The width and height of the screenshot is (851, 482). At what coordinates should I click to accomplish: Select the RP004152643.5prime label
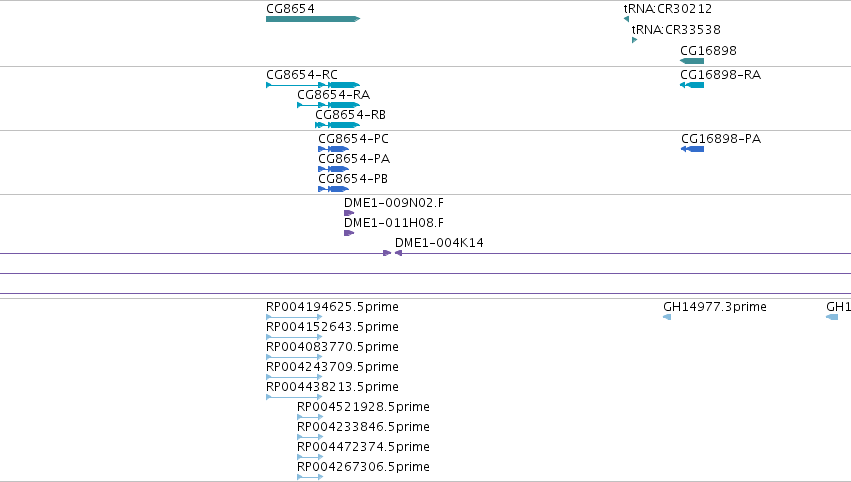(x=332, y=327)
